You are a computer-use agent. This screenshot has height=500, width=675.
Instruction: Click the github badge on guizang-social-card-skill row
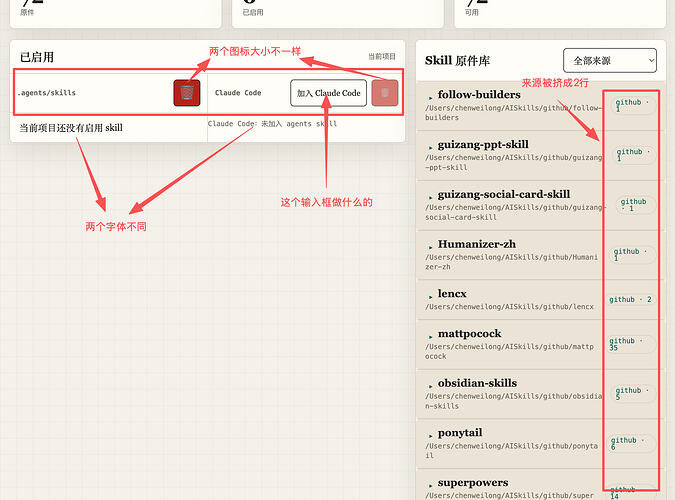click(635, 205)
